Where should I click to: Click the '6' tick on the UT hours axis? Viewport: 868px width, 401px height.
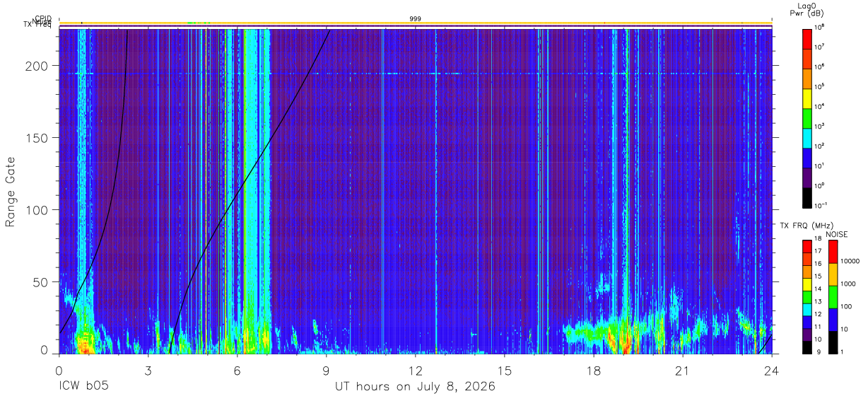pyautogui.click(x=237, y=371)
